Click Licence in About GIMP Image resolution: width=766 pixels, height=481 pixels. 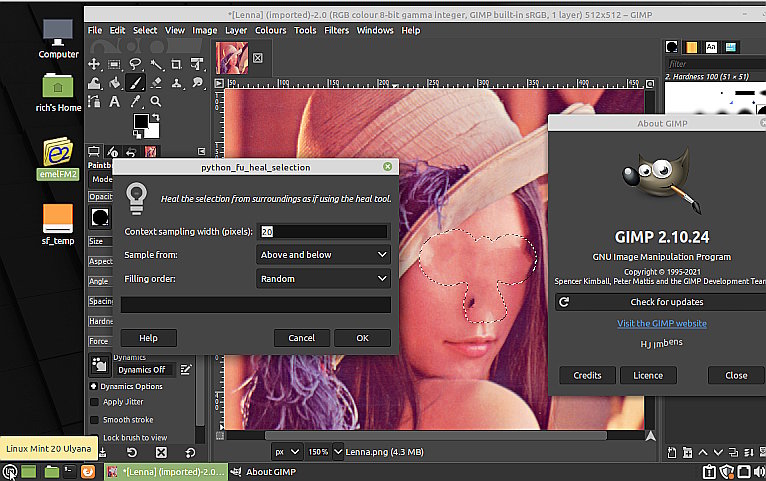648,376
